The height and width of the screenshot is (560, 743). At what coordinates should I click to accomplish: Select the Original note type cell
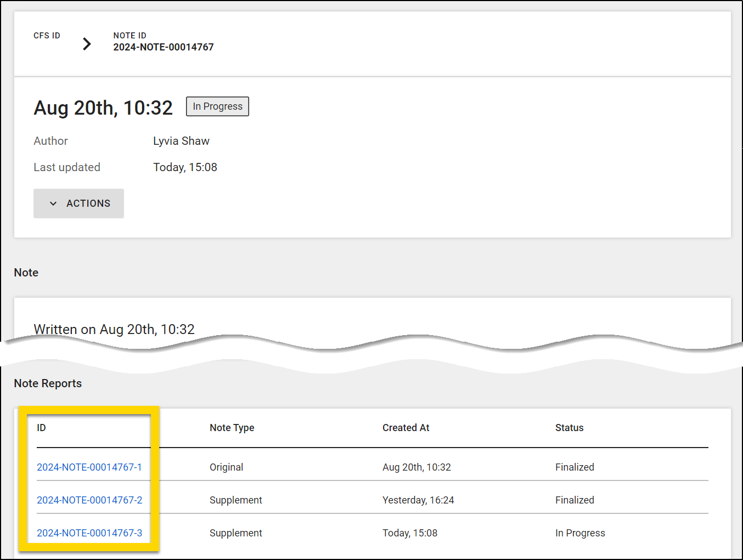point(226,467)
